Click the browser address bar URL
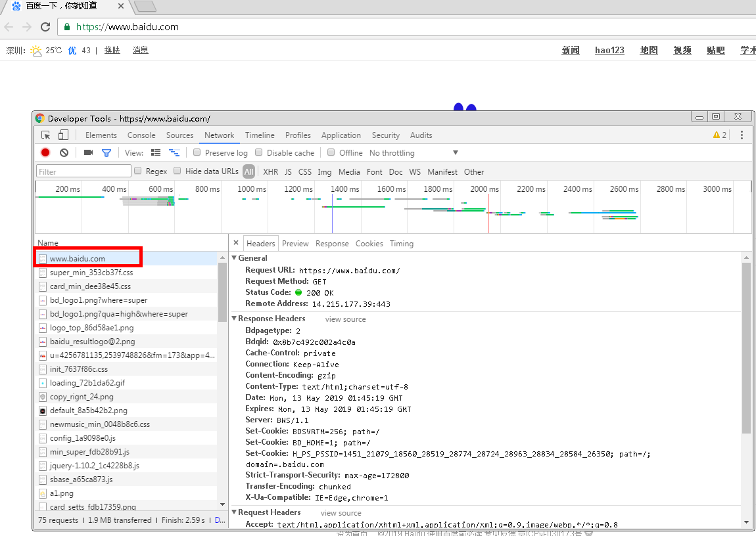This screenshot has height=536, width=756. click(128, 27)
